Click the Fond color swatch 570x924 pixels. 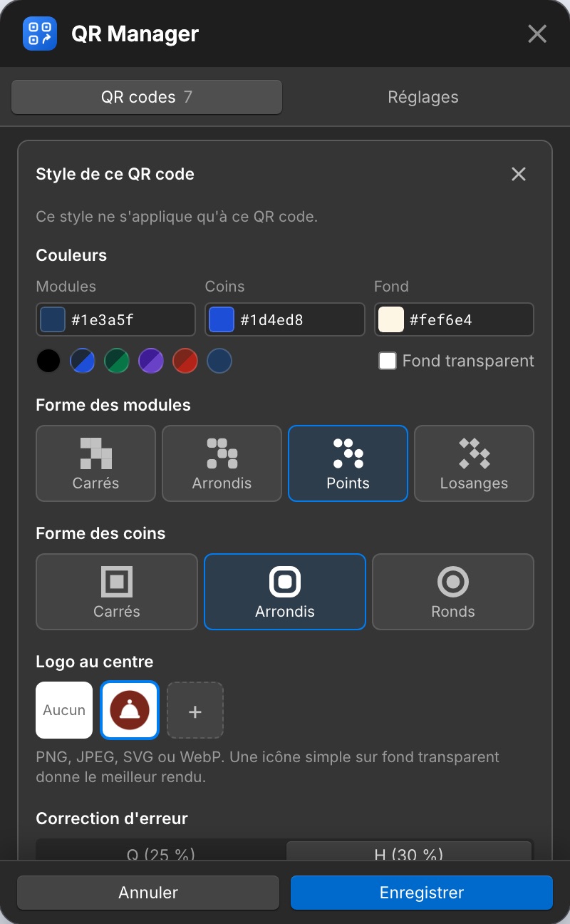390,319
